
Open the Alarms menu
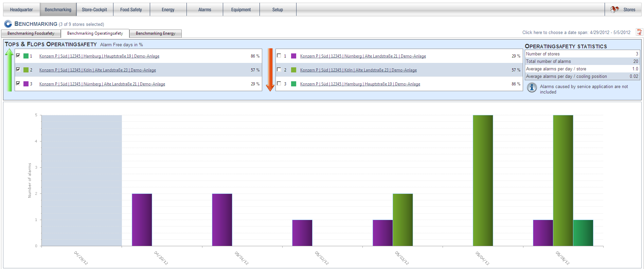tap(205, 10)
